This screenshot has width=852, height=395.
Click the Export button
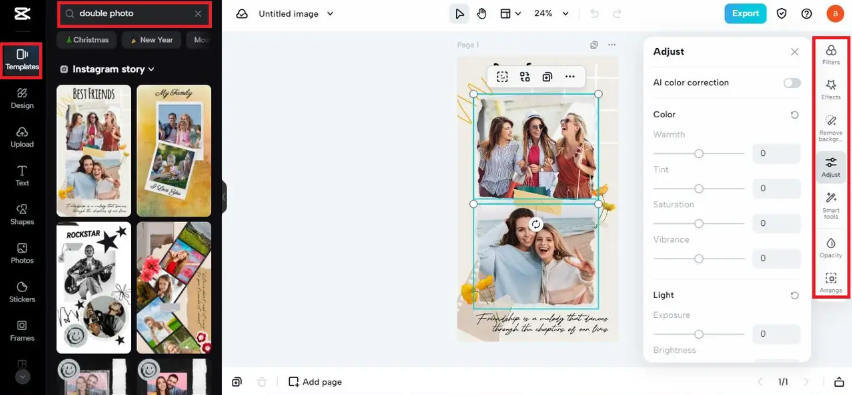(746, 14)
